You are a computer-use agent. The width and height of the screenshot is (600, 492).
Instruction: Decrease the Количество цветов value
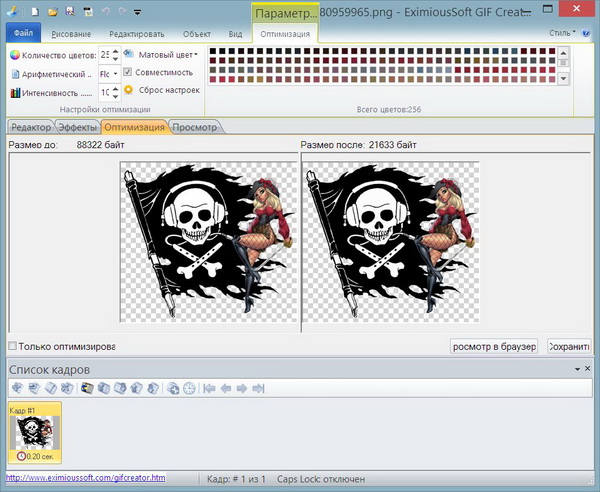tap(116, 59)
